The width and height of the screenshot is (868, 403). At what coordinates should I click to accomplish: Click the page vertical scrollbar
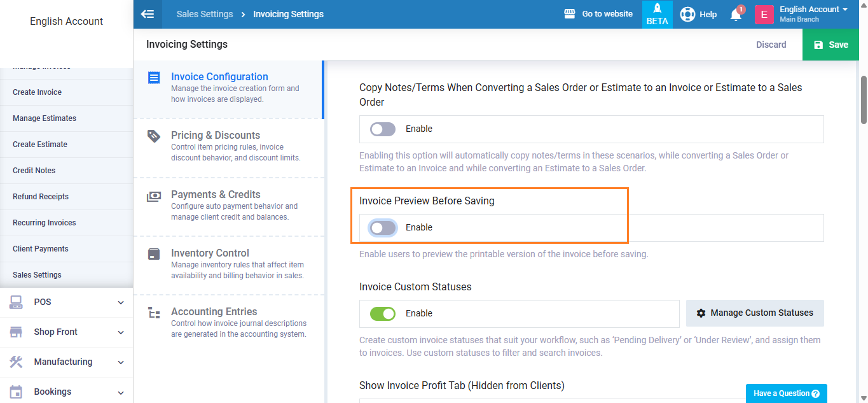[864, 99]
